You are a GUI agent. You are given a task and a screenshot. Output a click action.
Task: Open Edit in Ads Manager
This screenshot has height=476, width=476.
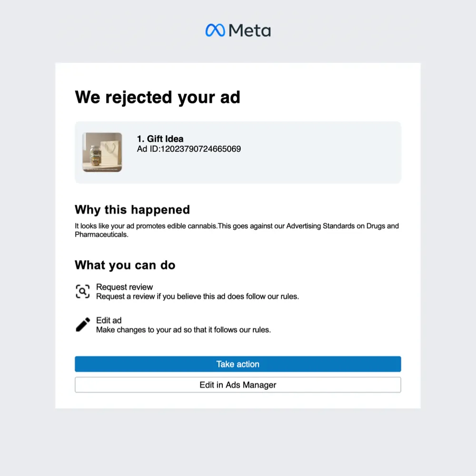(238, 385)
